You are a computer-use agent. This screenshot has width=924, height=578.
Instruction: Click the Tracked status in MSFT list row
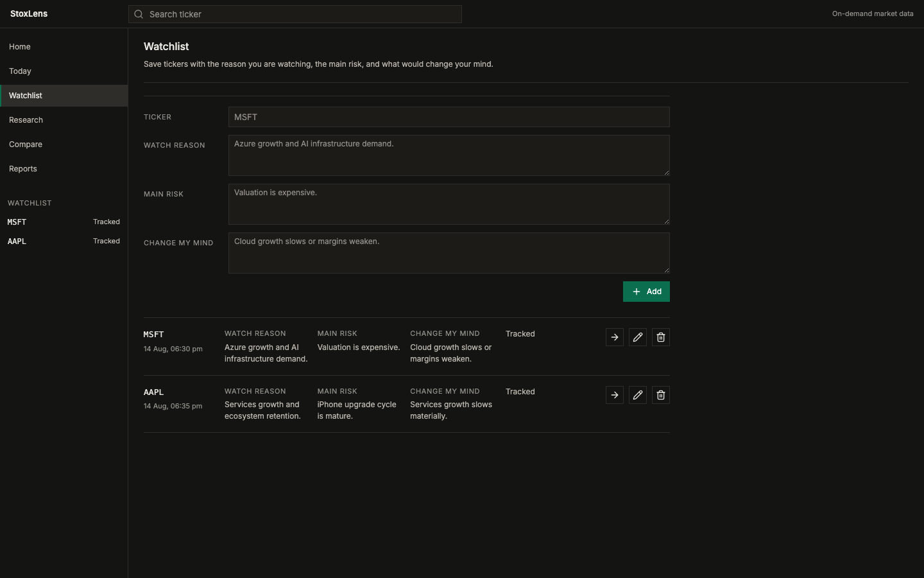tap(520, 334)
